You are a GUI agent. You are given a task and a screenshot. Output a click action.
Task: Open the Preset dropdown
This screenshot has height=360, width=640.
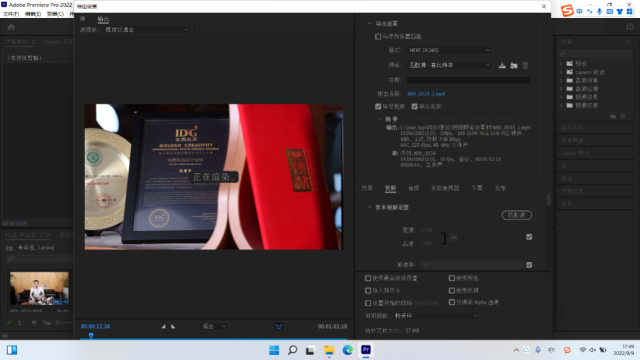[x=449, y=65]
